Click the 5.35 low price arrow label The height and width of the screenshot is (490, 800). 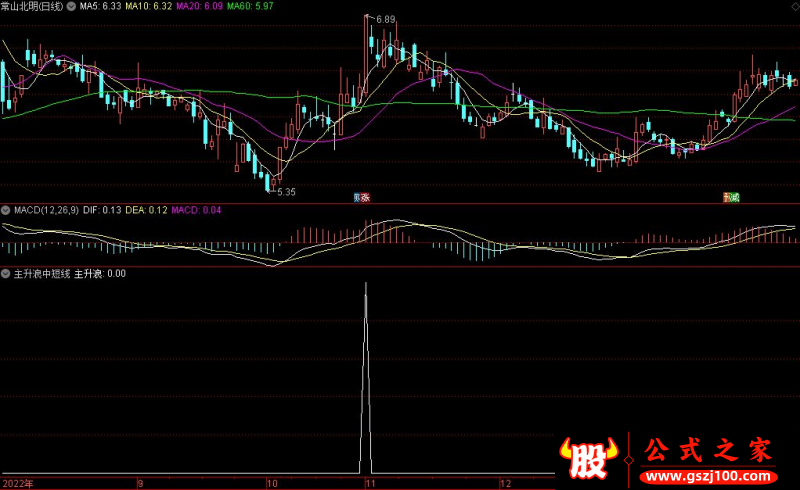(x=284, y=191)
